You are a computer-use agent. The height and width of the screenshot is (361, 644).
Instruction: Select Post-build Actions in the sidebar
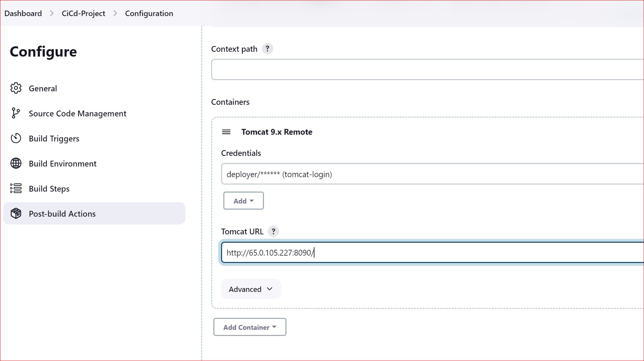62,213
